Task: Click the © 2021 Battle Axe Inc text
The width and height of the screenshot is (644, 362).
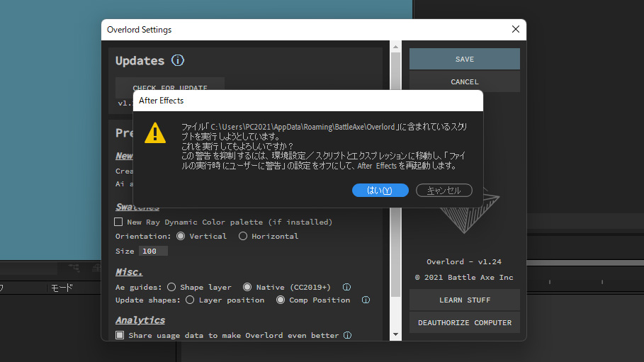Action: coord(464,278)
